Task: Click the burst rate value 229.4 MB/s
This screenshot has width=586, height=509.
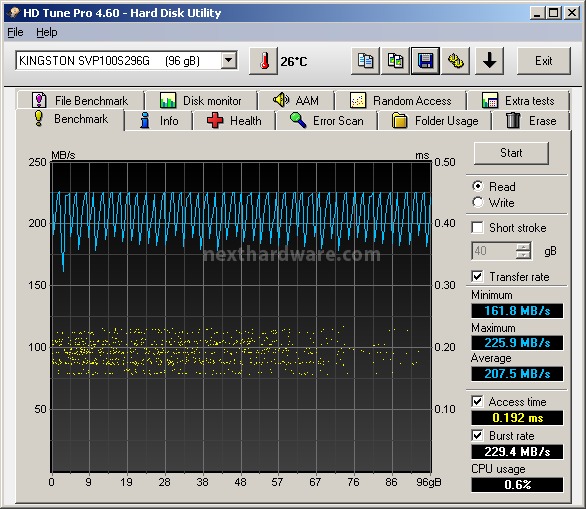Action: 517,452
